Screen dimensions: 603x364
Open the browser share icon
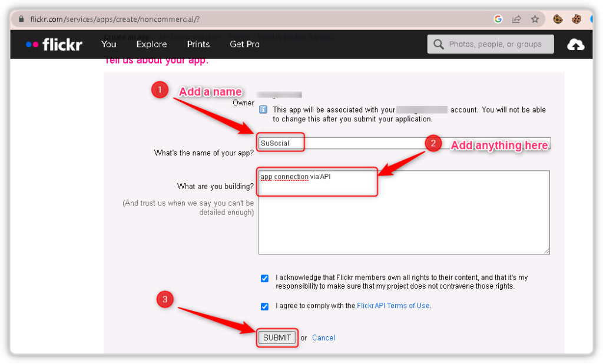(x=516, y=19)
